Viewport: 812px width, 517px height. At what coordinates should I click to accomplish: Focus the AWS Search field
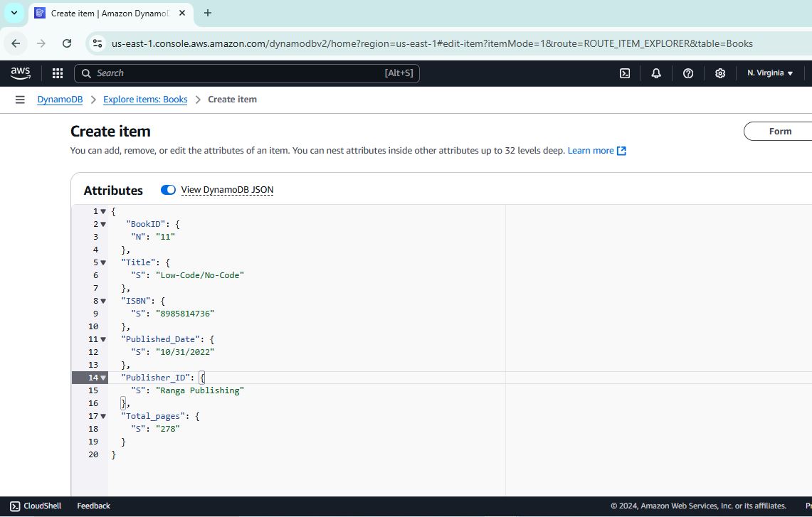click(x=247, y=73)
